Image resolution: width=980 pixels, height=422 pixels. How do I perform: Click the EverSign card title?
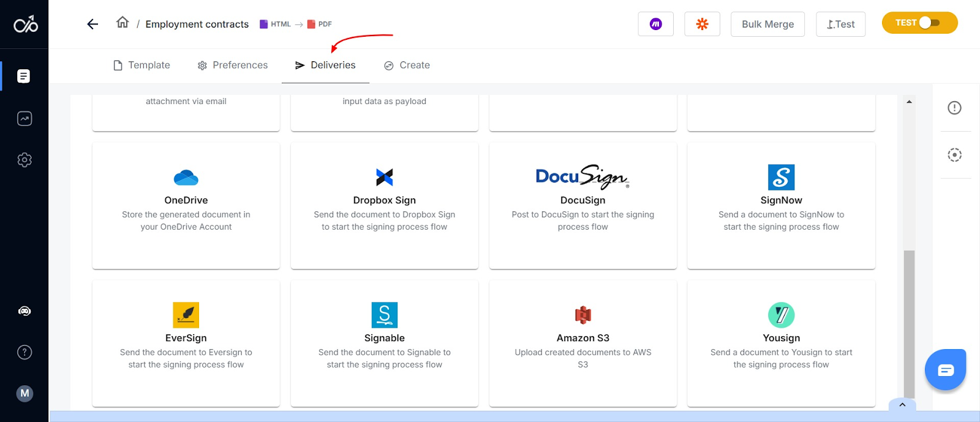tap(186, 338)
